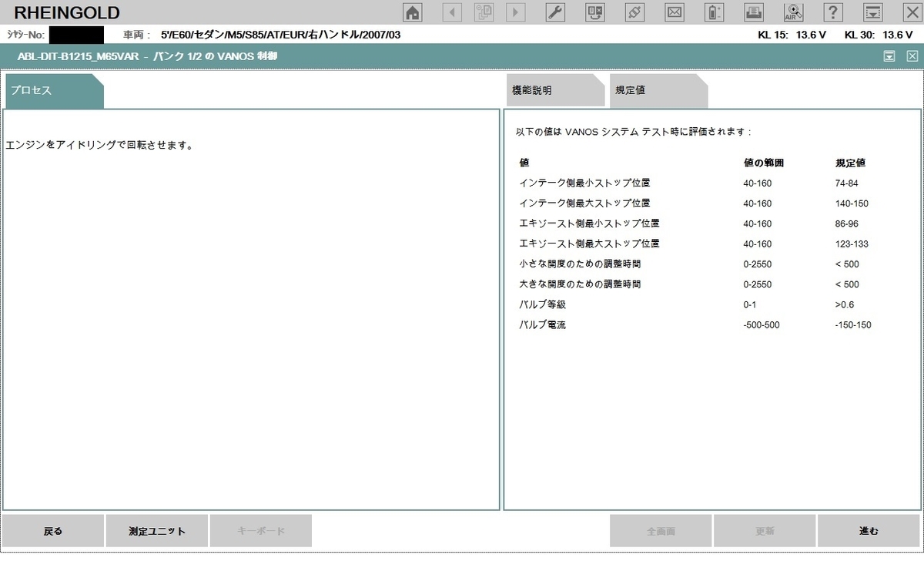Click the 全画面 button

pyautogui.click(x=661, y=531)
